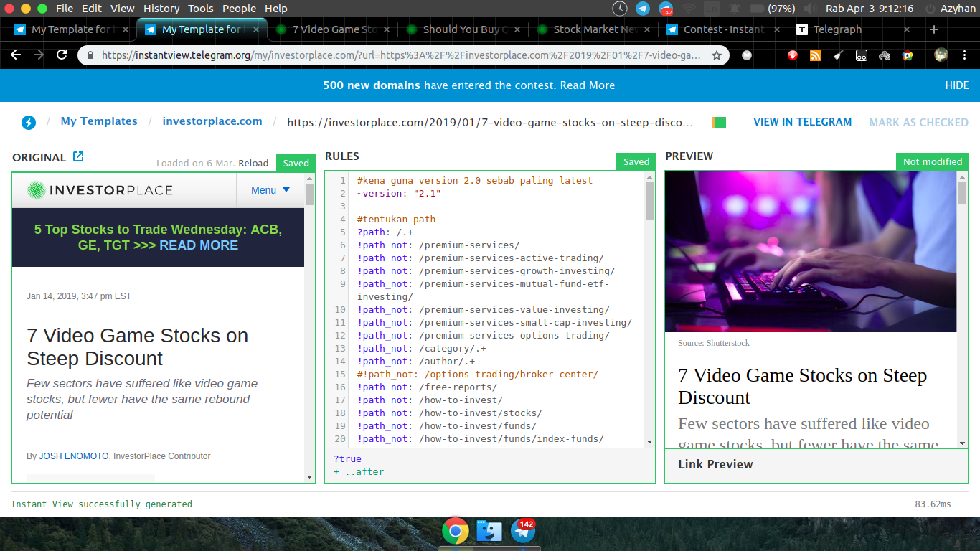980x551 pixels.
Task: Click the InvestorPlace logo in ORIGINAL panel
Action: [100, 190]
